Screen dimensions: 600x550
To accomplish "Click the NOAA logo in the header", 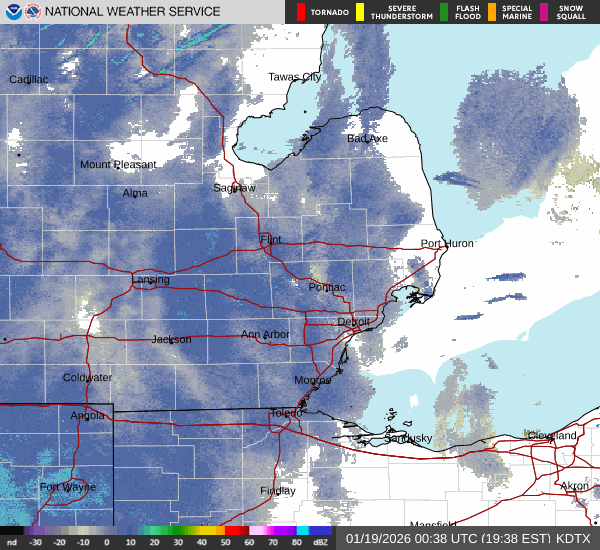I will [12, 12].
